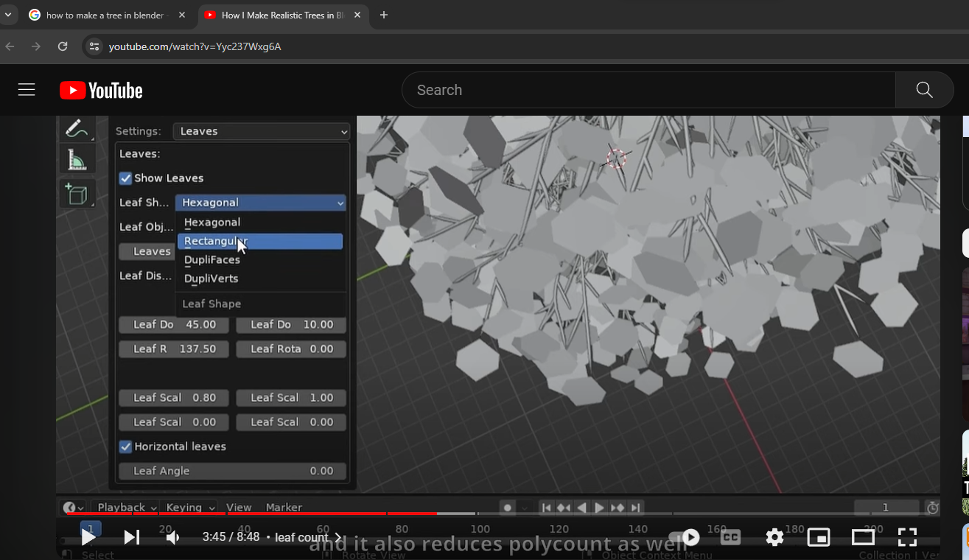Image resolution: width=969 pixels, height=560 pixels.
Task: Open the Settings Leaves dropdown
Action: click(262, 131)
